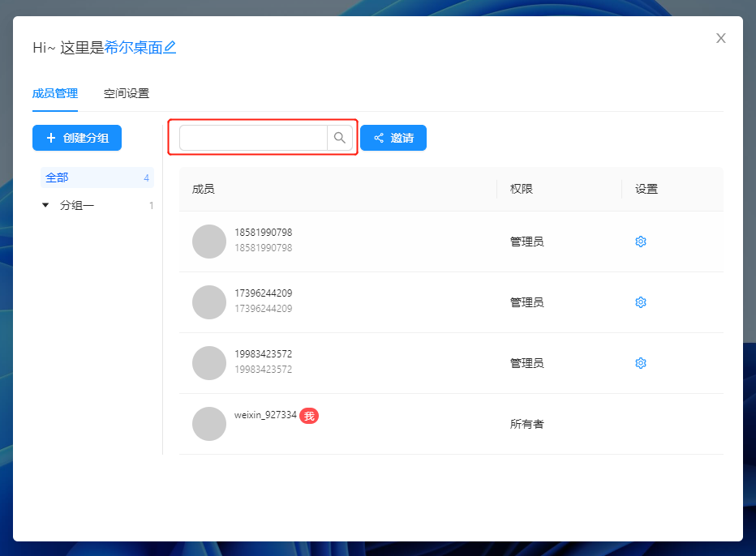Click avatar of member 18581990798
This screenshot has height=556, width=756.
coord(209,242)
